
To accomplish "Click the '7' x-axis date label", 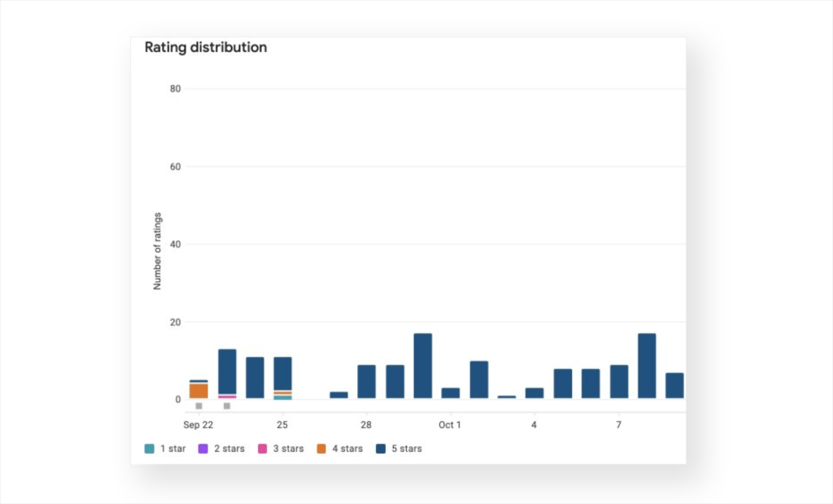I will point(618,425).
